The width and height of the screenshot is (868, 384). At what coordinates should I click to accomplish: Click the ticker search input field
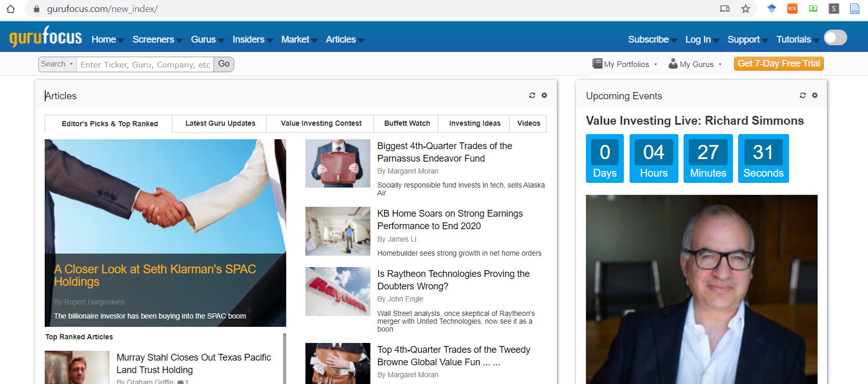click(x=145, y=64)
